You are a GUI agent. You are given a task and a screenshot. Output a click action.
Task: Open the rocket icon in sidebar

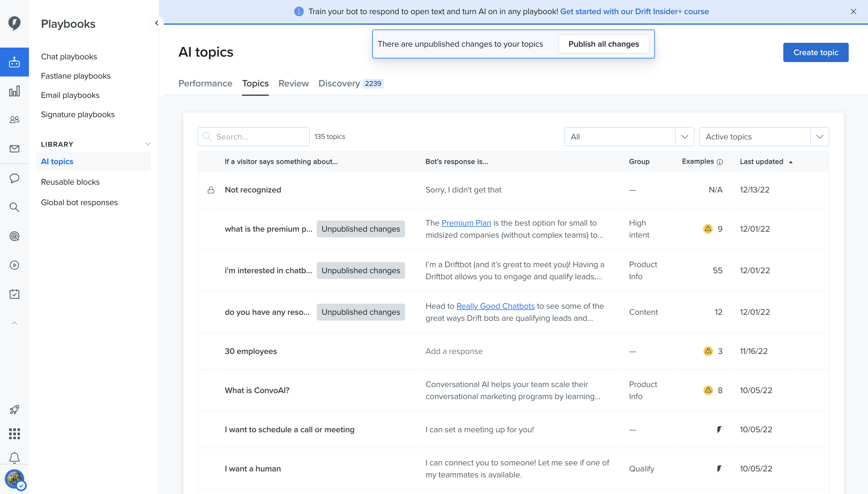tap(14, 410)
